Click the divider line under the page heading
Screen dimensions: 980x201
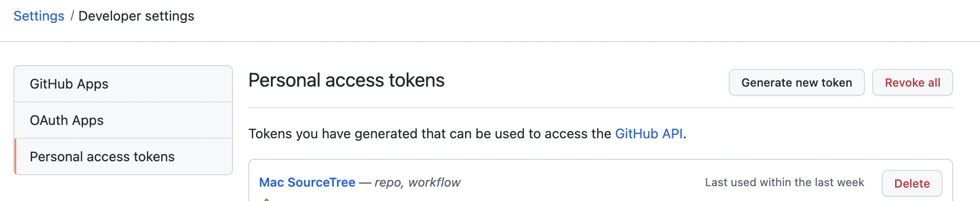point(600,108)
